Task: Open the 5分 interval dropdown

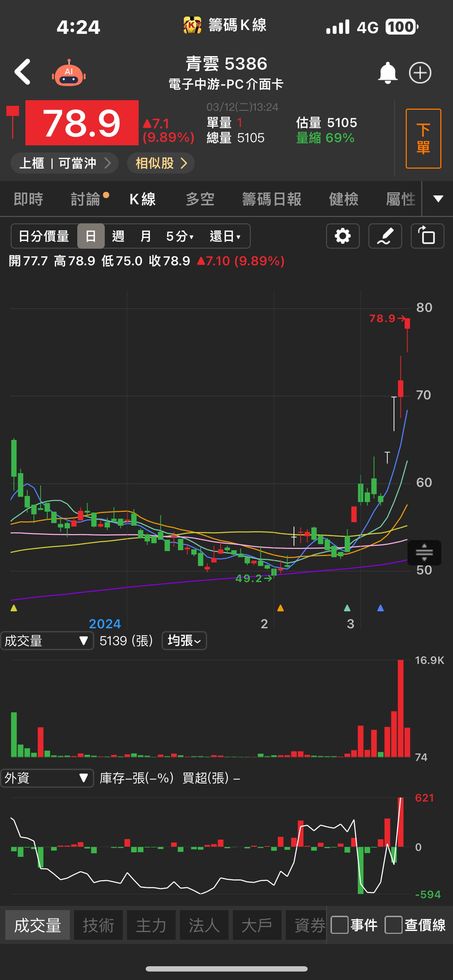Action: (180, 236)
